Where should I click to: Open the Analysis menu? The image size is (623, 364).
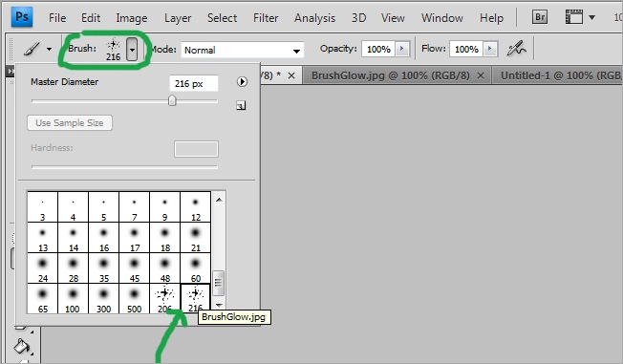(x=314, y=18)
